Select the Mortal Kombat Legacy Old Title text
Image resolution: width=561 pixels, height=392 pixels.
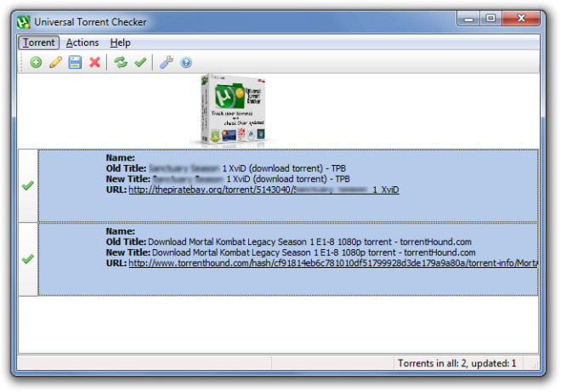tap(310, 241)
